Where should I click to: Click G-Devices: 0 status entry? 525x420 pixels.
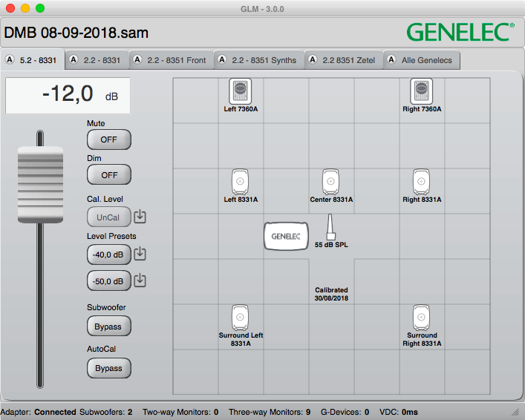[x=345, y=412]
